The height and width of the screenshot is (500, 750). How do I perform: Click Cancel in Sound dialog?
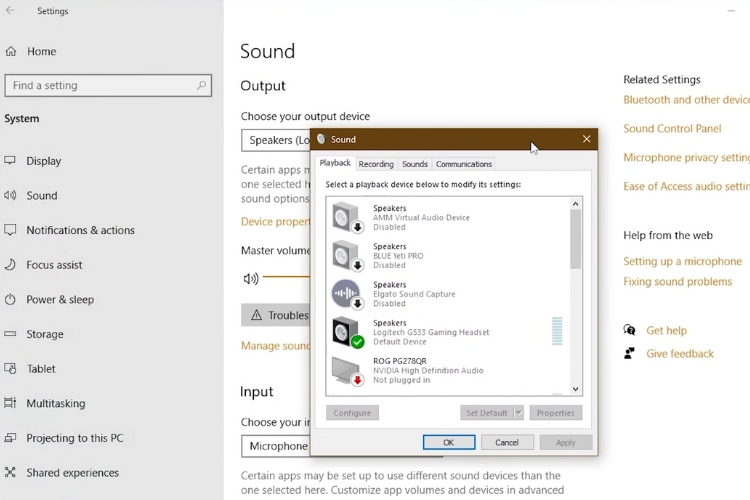(507, 442)
